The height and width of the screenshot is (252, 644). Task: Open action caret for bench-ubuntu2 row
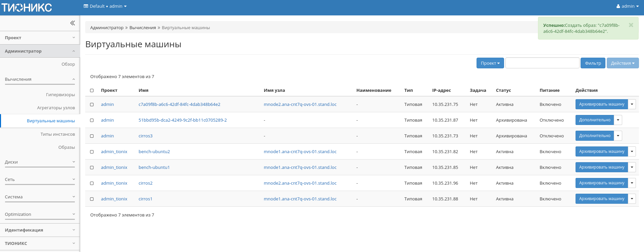coord(632,151)
